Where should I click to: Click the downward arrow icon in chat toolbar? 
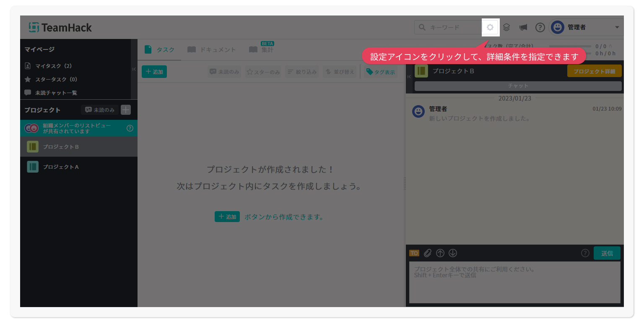pyautogui.click(x=452, y=253)
